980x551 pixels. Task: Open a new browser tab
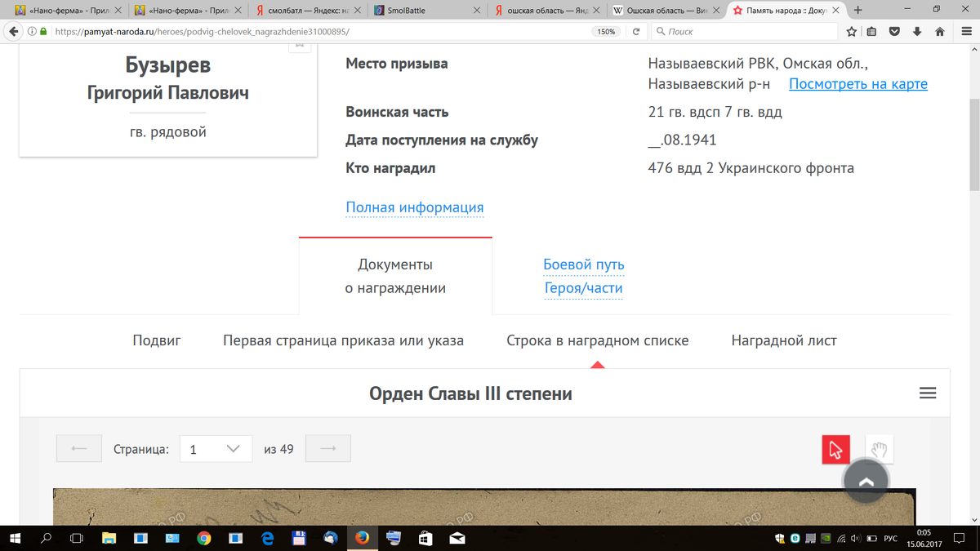coord(857,10)
